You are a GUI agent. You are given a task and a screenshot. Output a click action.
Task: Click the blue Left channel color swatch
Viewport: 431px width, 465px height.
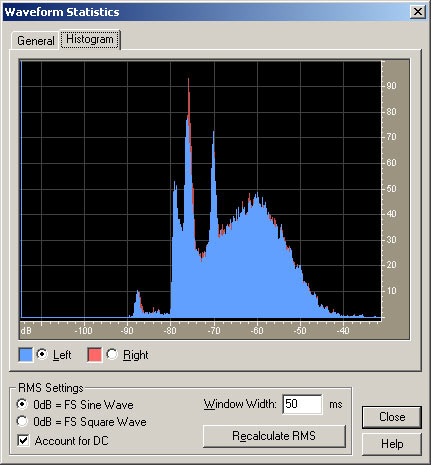[26, 355]
